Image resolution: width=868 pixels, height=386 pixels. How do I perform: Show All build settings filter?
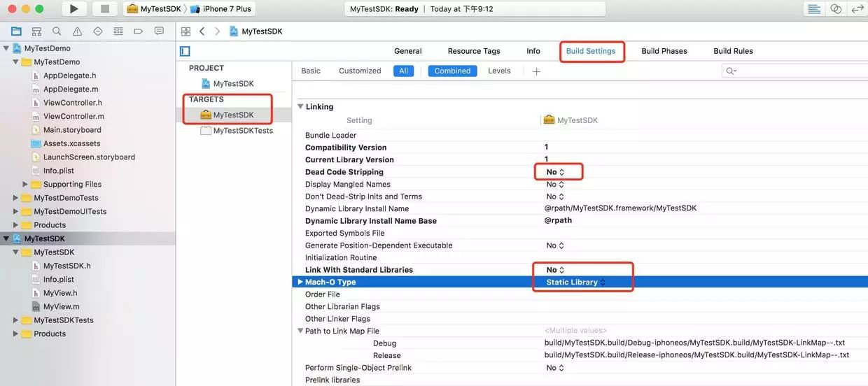coord(404,71)
